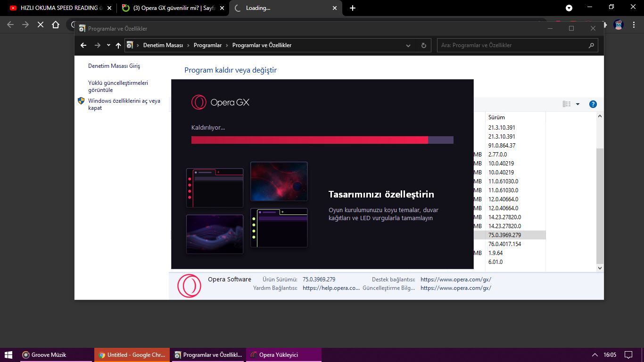Image resolution: width=644 pixels, height=362 pixels.
Task: Click the yellow-accent browser theme thumbnail
Action: tap(279, 228)
